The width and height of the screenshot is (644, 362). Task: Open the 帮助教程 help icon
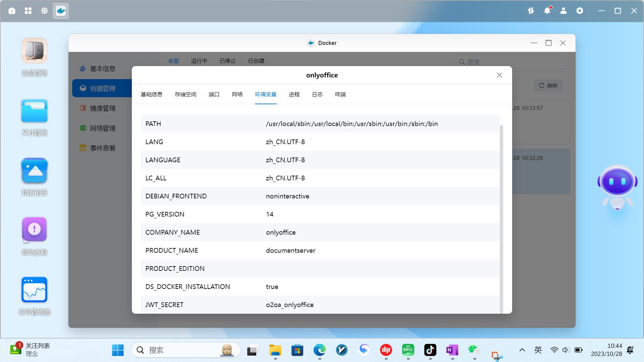click(x=34, y=230)
